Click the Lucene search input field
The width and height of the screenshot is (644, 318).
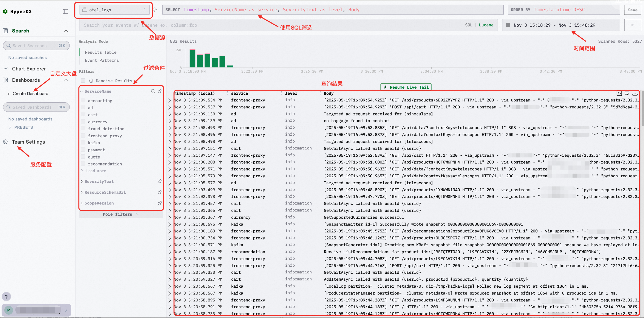click(x=270, y=25)
